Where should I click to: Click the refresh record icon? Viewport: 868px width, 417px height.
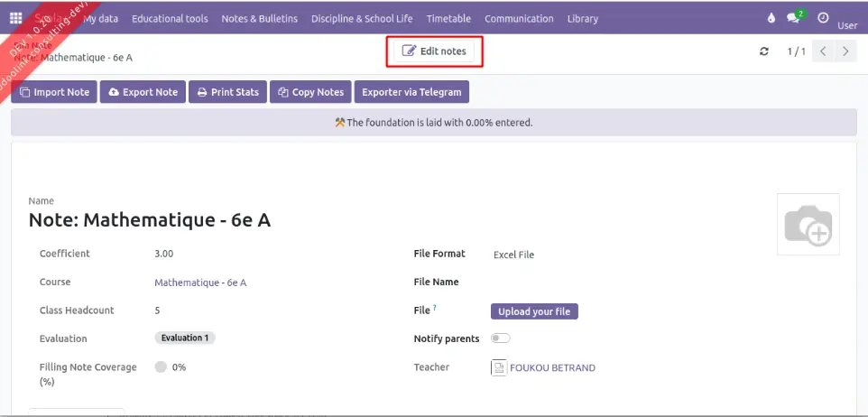pyautogui.click(x=764, y=51)
